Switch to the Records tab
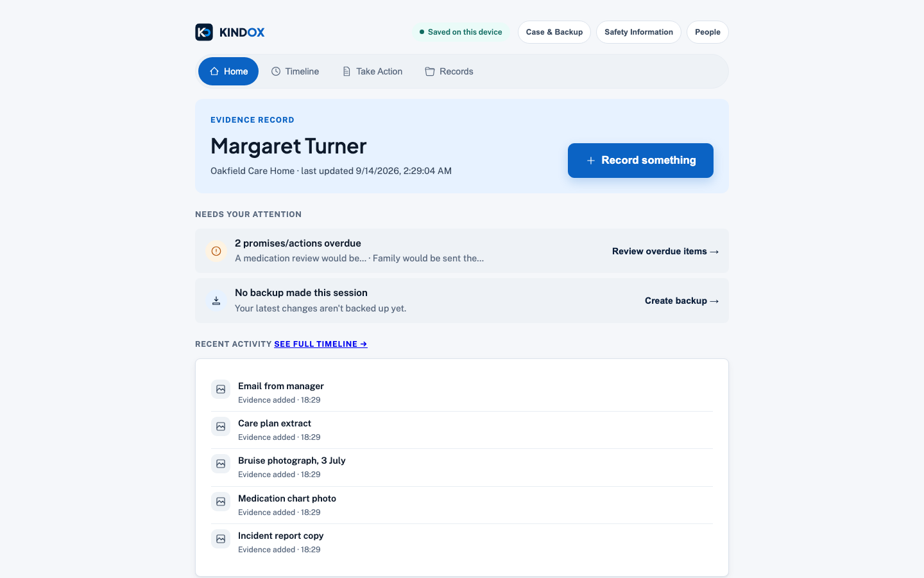 [x=449, y=71]
